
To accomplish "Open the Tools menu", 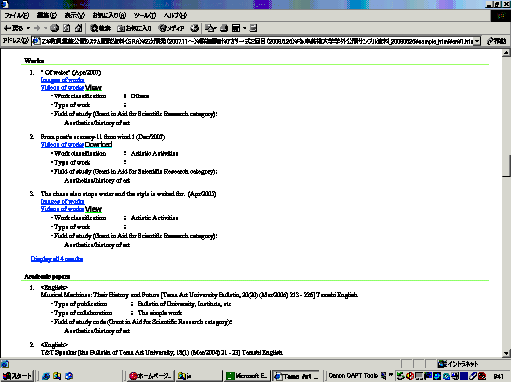I will click(x=145, y=15).
